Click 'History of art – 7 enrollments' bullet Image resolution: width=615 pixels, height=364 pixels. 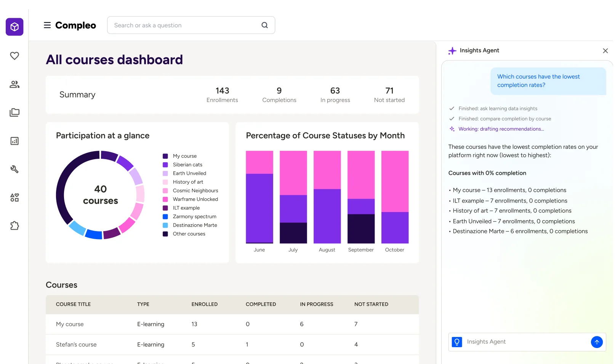click(512, 211)
